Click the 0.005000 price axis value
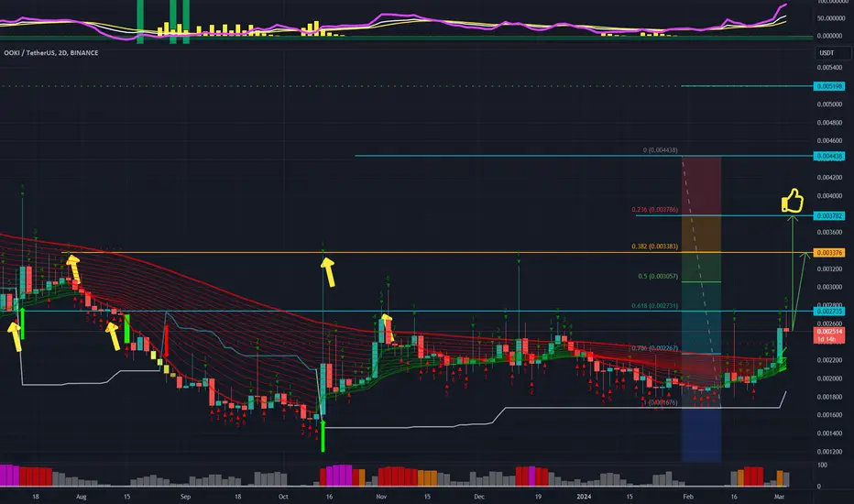Viewport: 854px width, 504px height. coord(829,104)
